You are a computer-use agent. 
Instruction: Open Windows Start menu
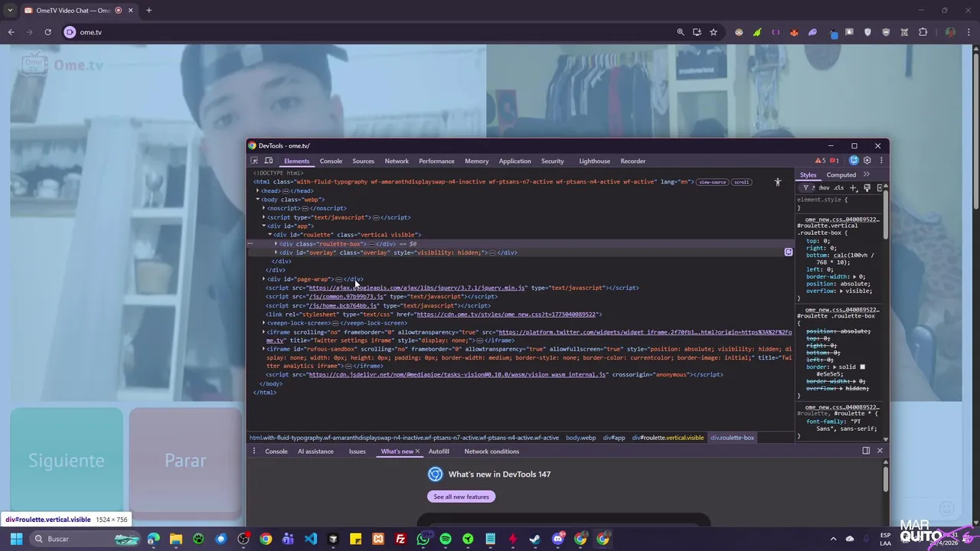(x=16, y=539)
